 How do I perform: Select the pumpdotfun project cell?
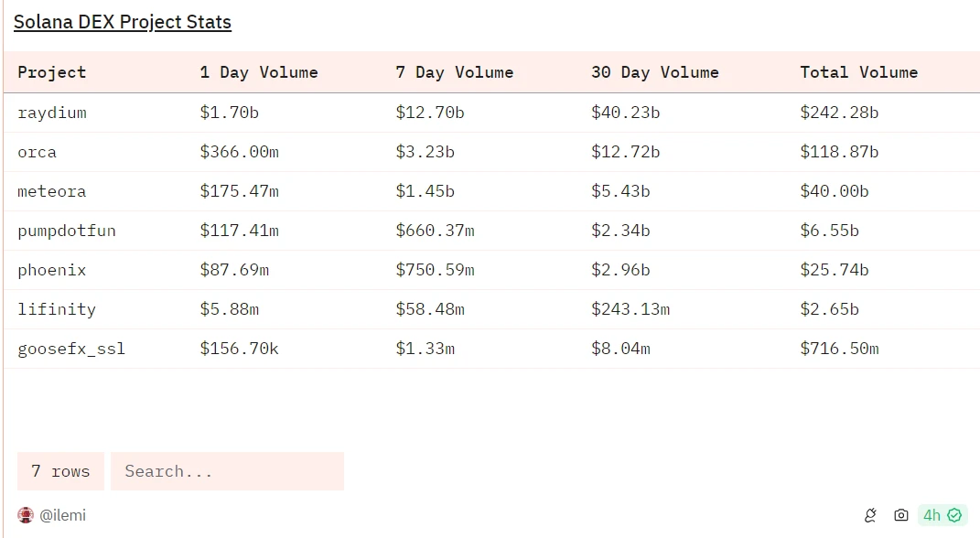(x=67, y=231)
